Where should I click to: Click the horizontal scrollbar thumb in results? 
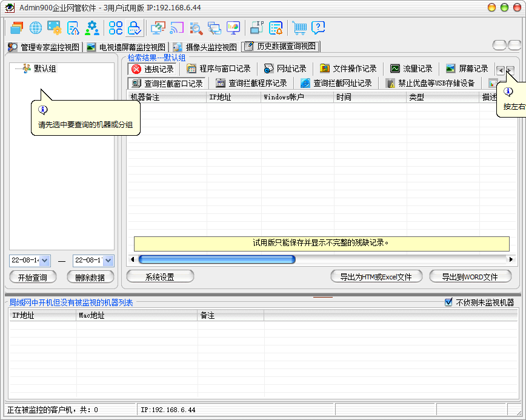216,259
